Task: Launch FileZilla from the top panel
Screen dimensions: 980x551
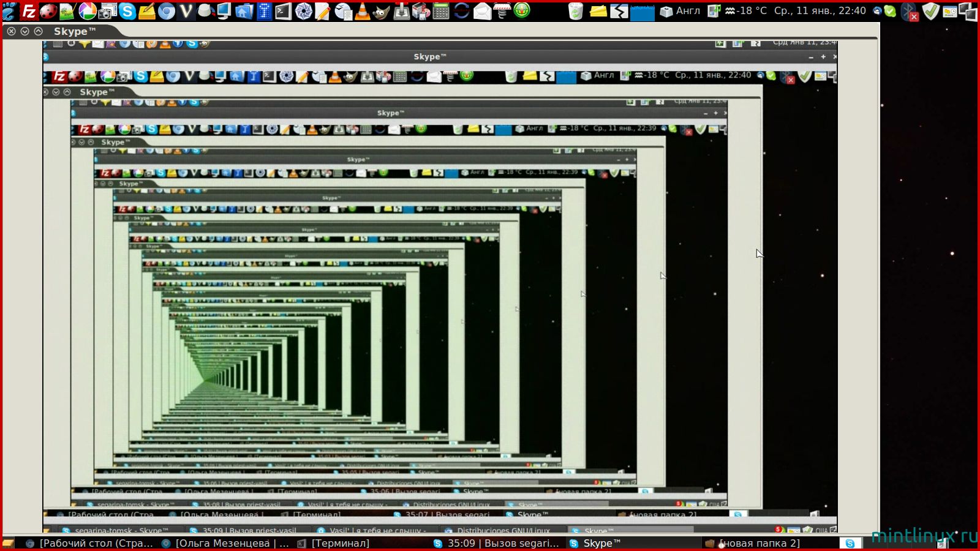Action: 29,11
